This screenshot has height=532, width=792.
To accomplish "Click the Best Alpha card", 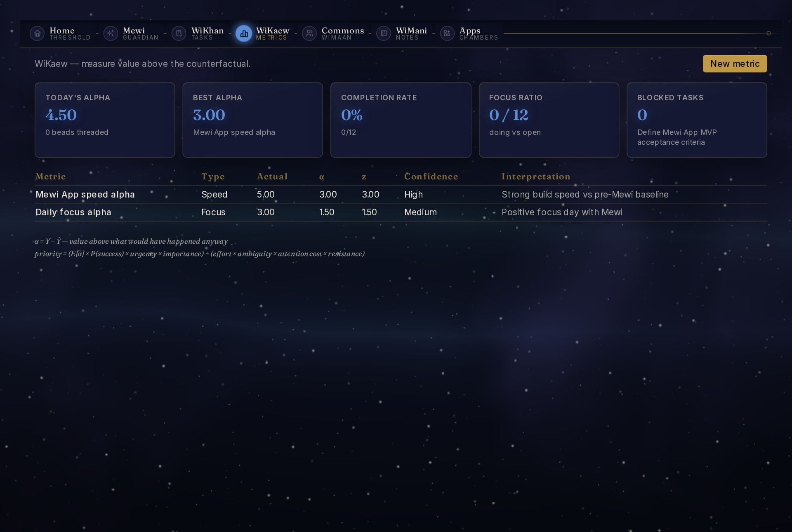I will 252,120.
